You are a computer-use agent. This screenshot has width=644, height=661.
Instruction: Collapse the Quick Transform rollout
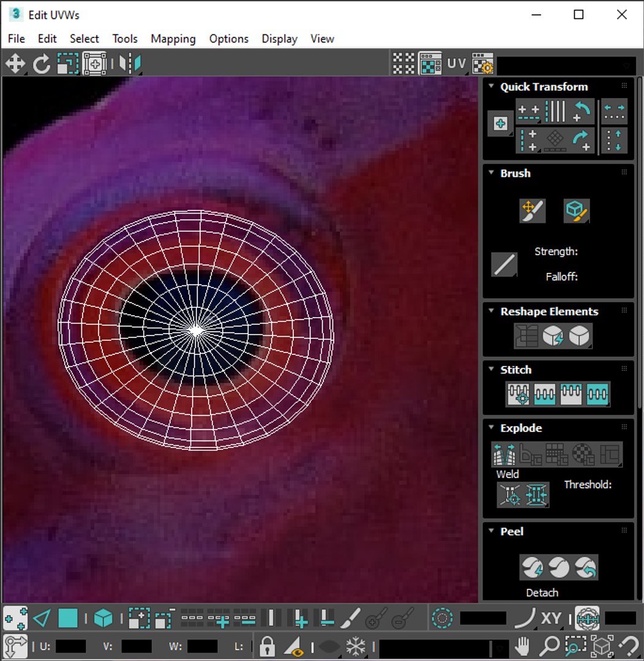click(x=491, y=86)
